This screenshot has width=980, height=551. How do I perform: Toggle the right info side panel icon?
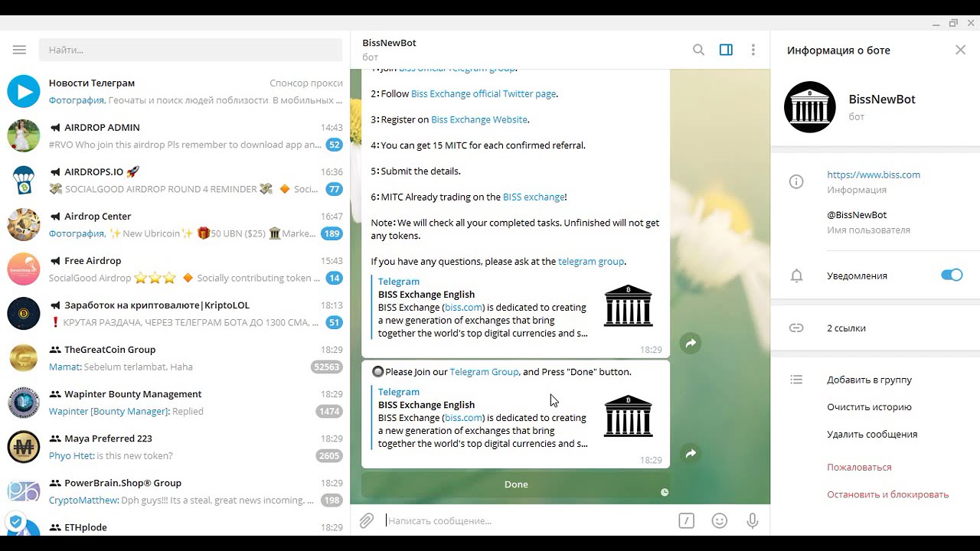point(726,50)
